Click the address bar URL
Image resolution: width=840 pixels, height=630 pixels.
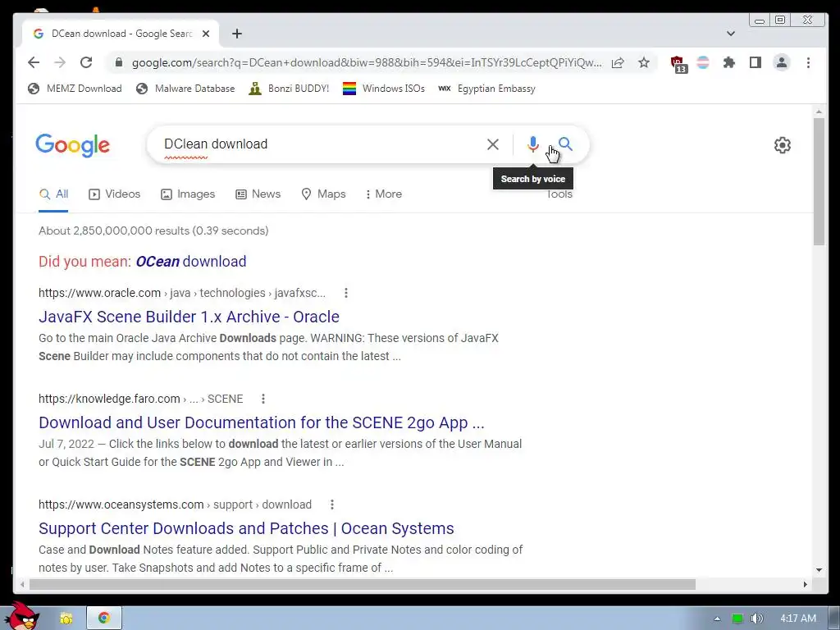pyautogui.click(x=367, y=62)
